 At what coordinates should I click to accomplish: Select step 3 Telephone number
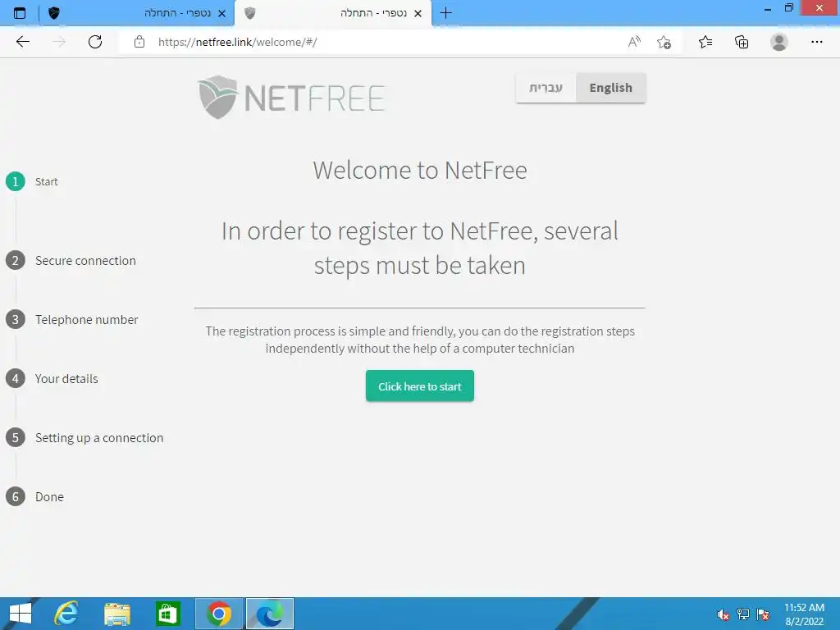(x=72, y=319)
